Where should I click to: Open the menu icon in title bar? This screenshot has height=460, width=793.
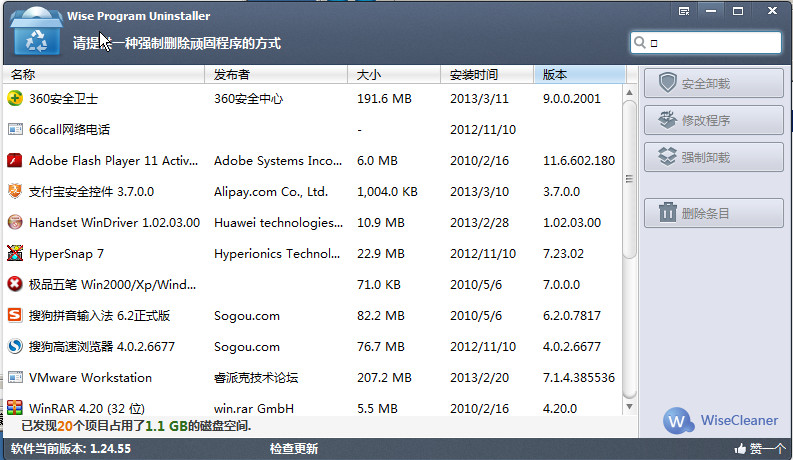[x=684, y=11]
